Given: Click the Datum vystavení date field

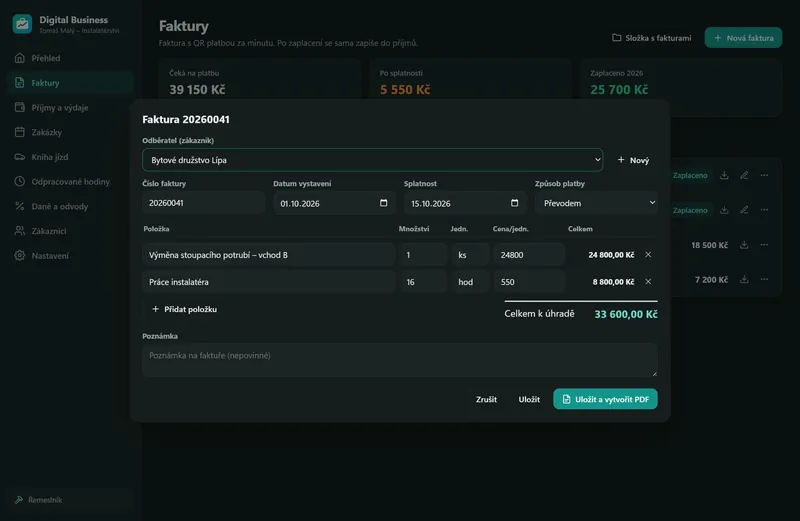Looking at the screenshot, I should (x=334, y=203).
